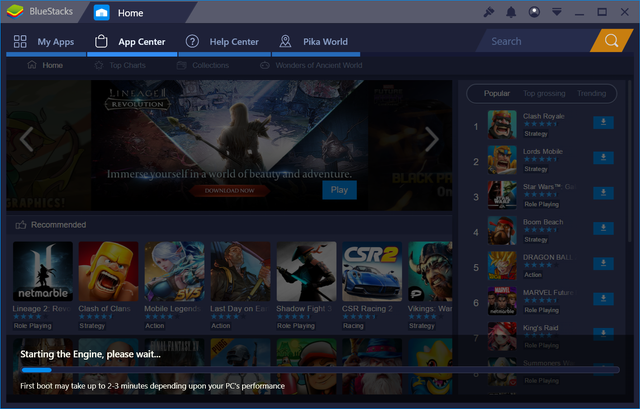Image resolution: width=640 pixels, height=409 pixels.
Task: Open Clash of Clans recommended tile
Action: click(108, 271)
